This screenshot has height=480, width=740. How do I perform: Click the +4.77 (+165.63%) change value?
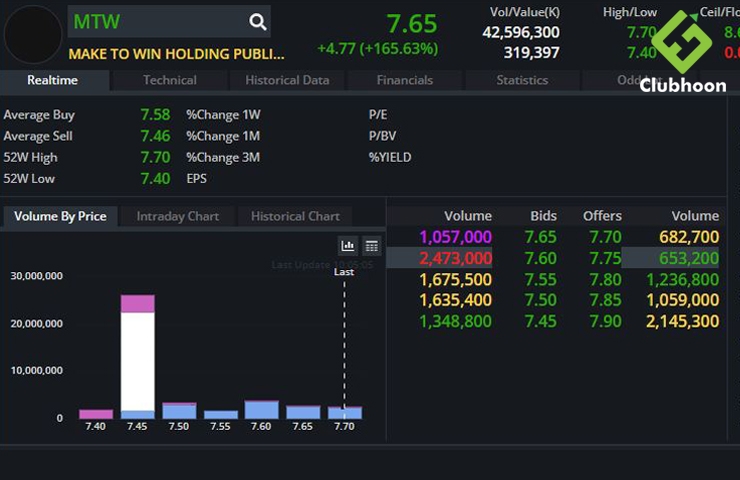[378, 49]
